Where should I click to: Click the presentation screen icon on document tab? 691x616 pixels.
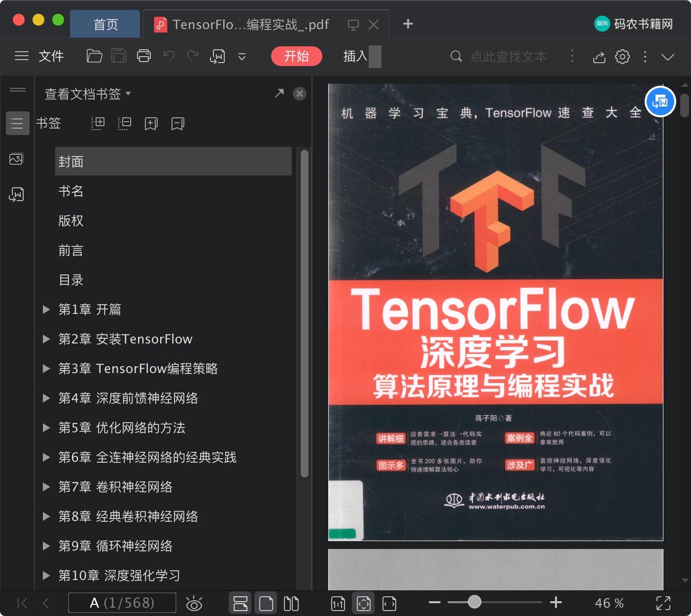[x=353, y=25]
